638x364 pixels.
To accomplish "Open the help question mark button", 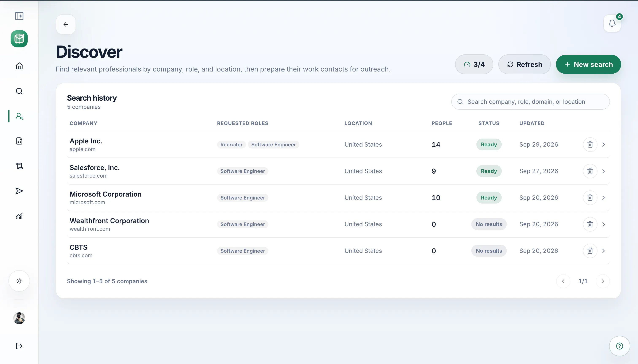I will tap(619, 346).
